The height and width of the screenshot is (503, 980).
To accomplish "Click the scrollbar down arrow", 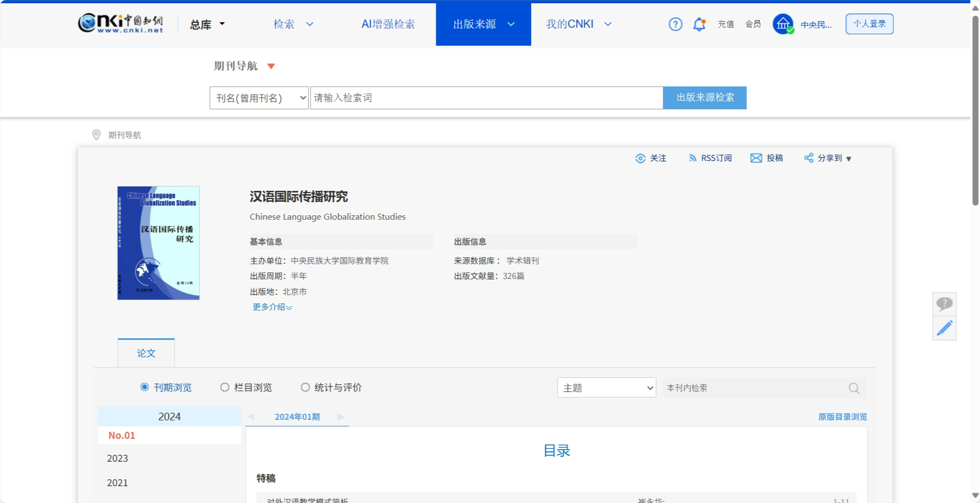I will pos(975,495).
